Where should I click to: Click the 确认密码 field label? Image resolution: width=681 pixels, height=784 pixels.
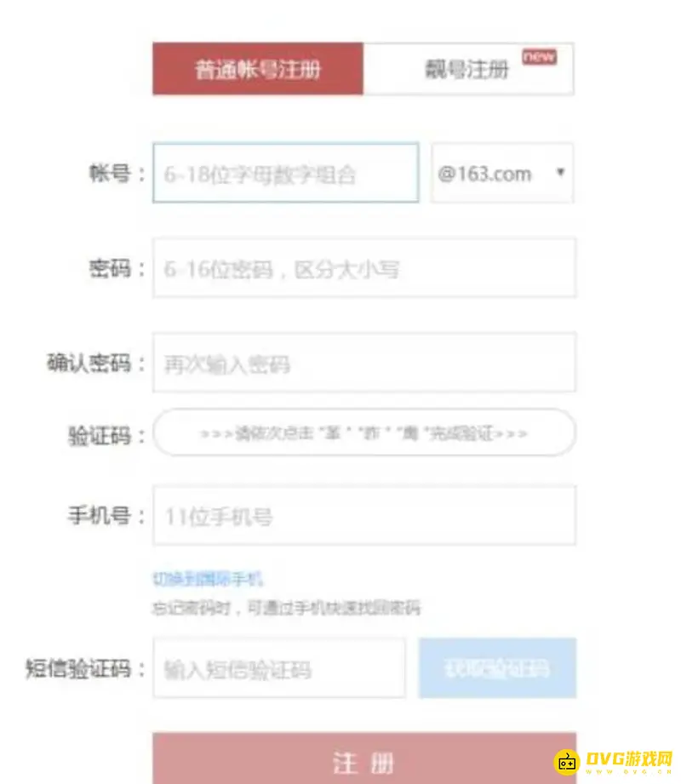click(89, 363)
